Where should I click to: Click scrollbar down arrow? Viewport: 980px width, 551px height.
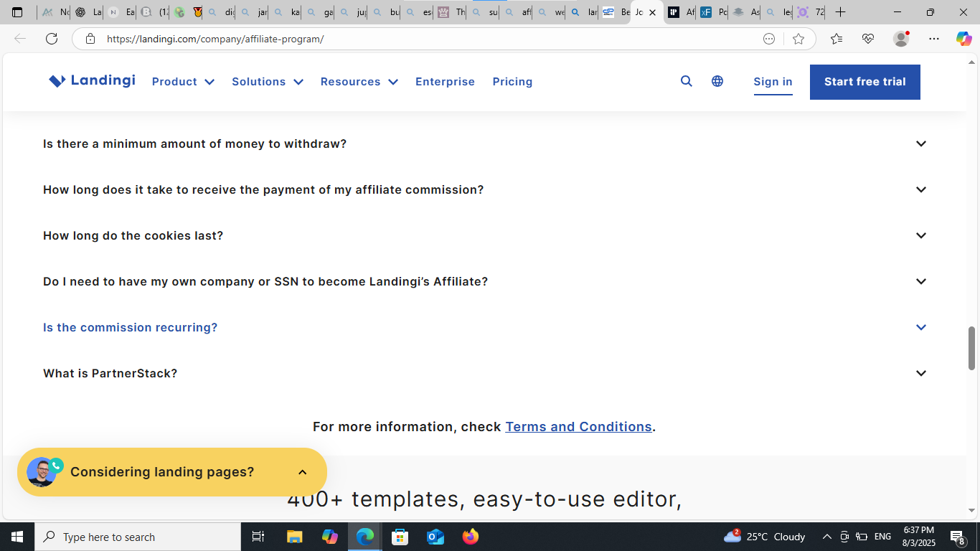(972, 511)
